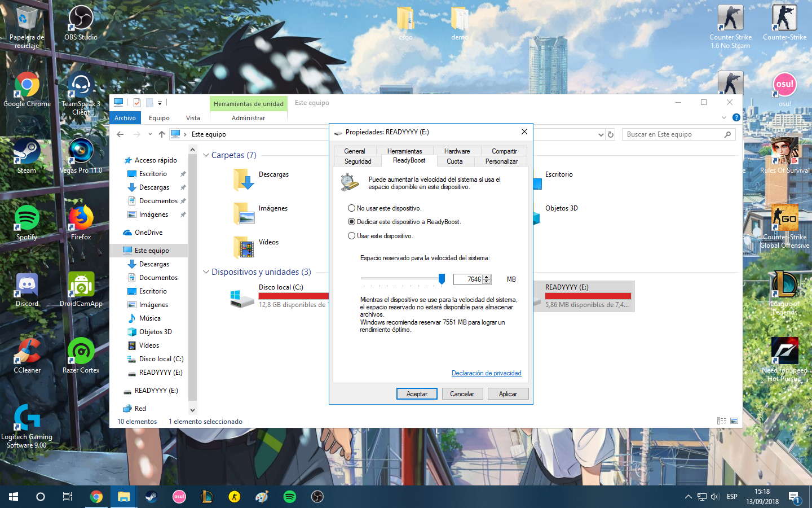Expand the ribbon chevron

[x=724, y=117]
